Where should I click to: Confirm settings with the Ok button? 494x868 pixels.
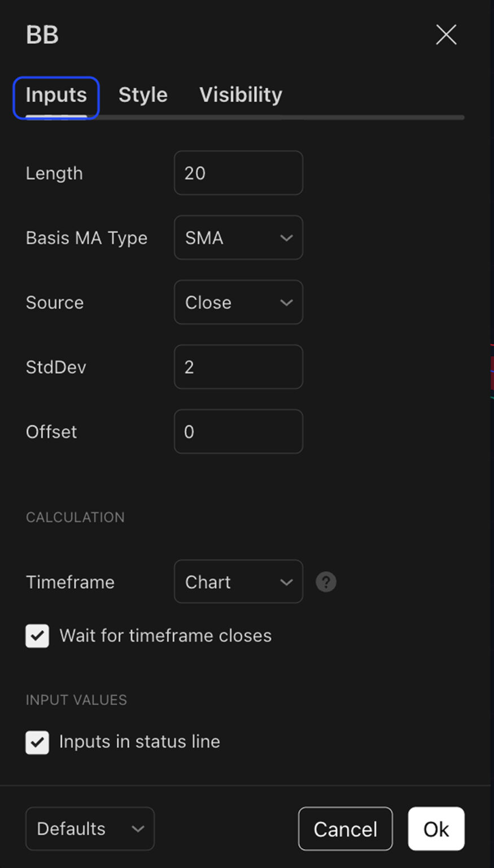point(436,828)
